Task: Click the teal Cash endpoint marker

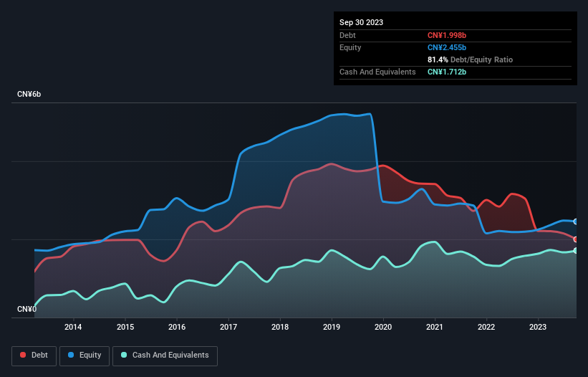Action: coord(576,251)
